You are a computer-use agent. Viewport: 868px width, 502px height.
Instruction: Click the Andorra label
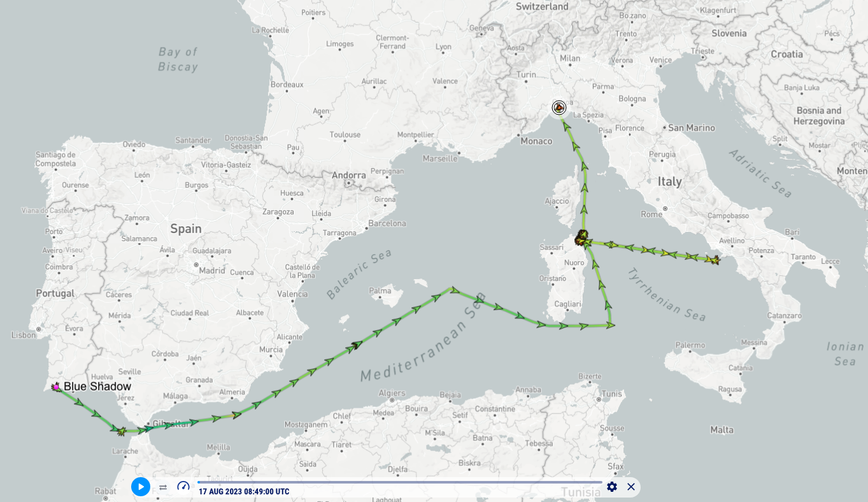349,175
